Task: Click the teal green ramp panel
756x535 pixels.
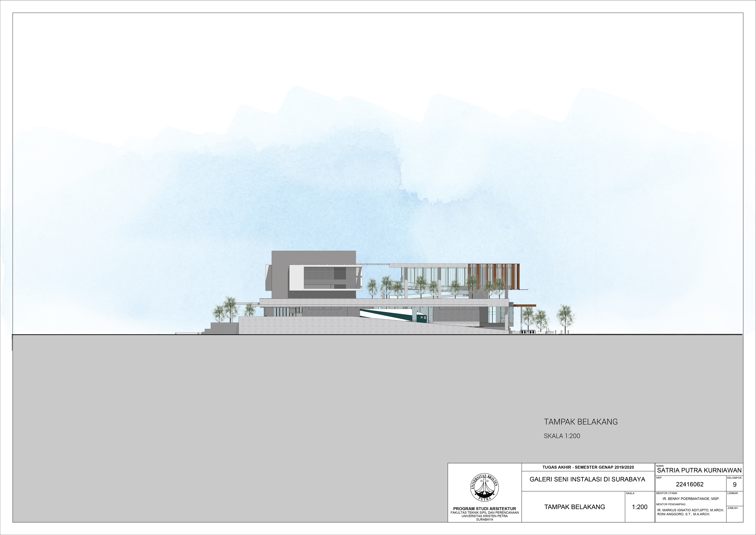Action: 389,315
